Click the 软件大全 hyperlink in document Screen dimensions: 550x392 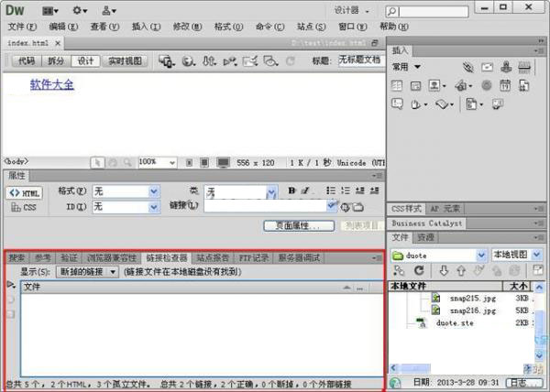[x=51, y=84]
